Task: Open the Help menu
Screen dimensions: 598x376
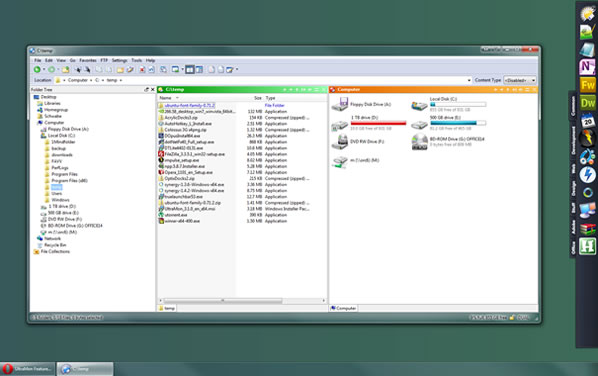Action: tap(150, 60)
